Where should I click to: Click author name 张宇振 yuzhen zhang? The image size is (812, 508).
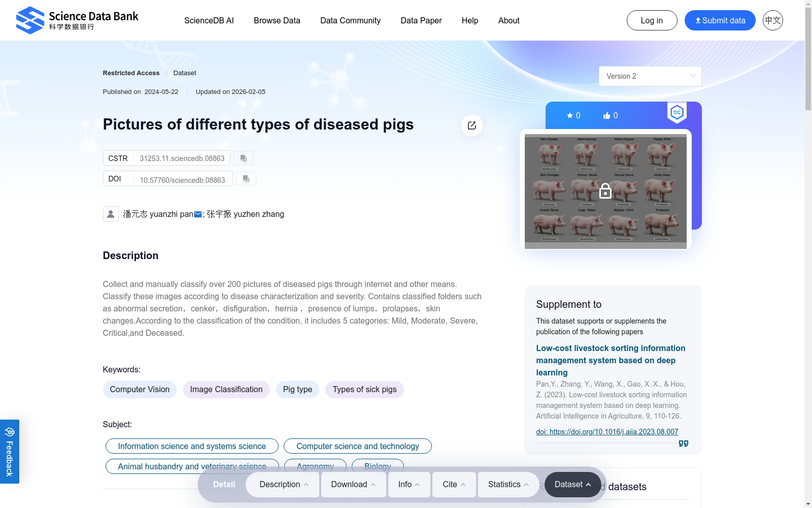click(x=245, y=214)
